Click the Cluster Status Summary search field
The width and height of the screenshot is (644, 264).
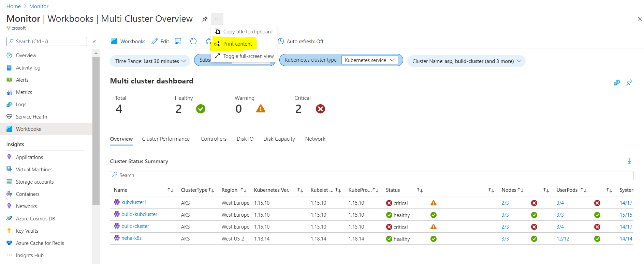371,175
